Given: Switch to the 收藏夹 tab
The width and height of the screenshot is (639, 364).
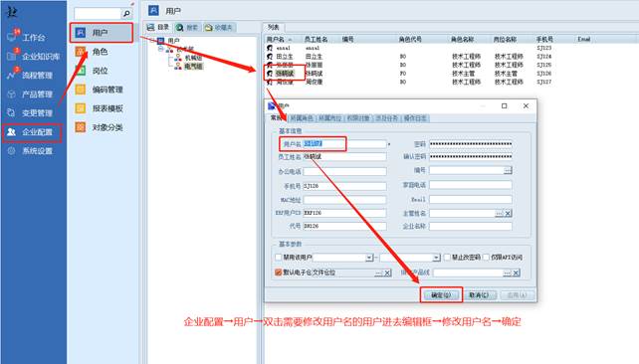Looking at the screenshot, I should [x=219, y=27].
